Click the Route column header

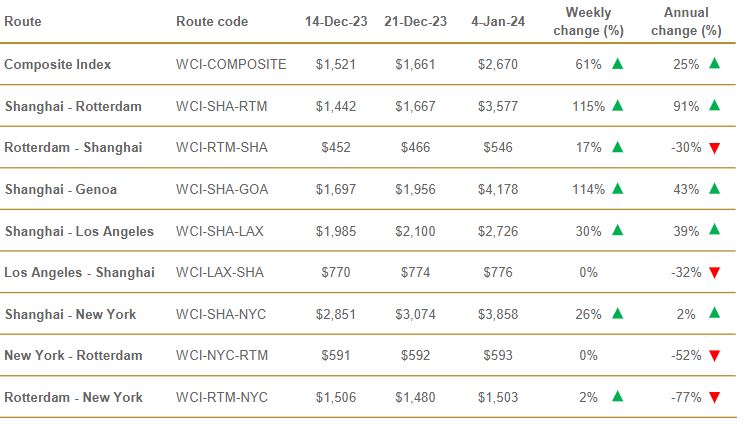coord(23,21)
